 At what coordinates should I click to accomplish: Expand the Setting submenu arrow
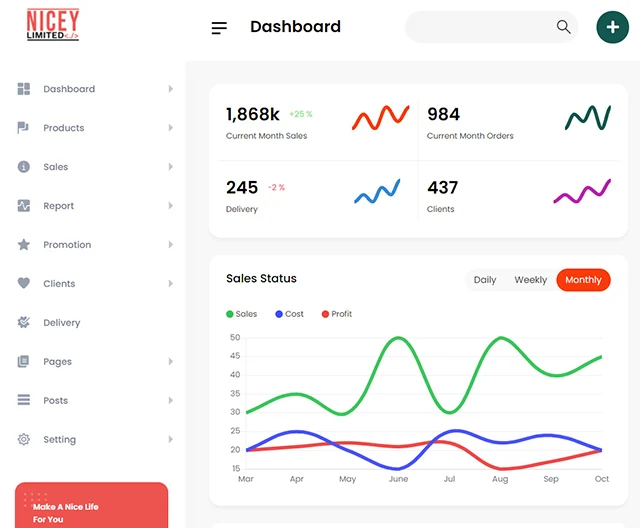[171, 439]
